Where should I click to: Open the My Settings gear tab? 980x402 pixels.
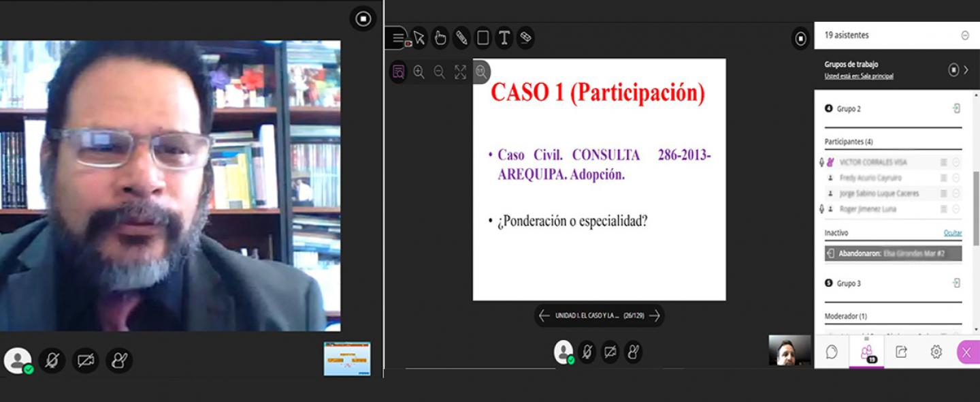(936, 352)
